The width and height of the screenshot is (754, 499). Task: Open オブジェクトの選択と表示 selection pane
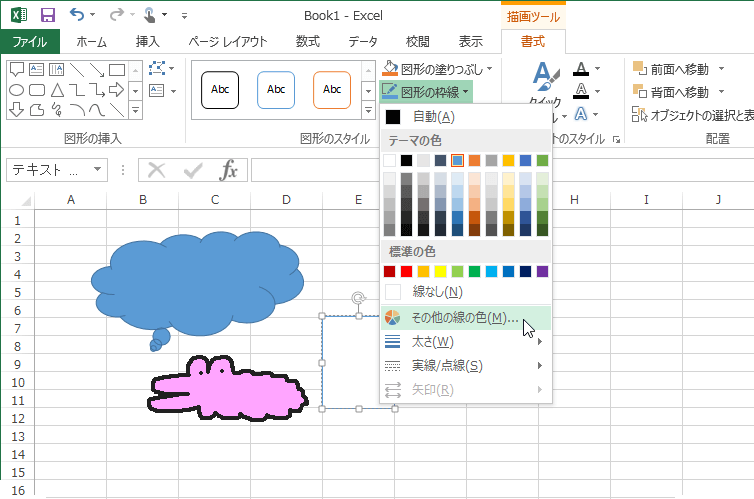692,115
